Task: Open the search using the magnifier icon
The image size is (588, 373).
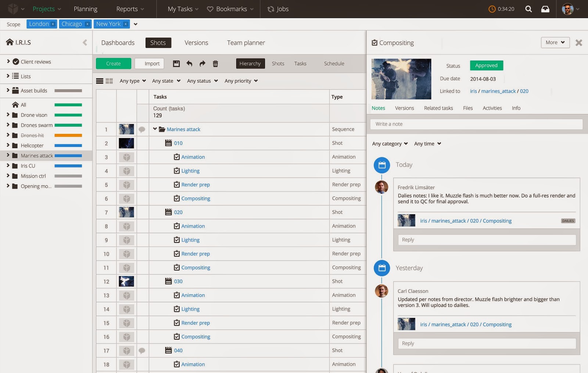Action: pos(528,9)
